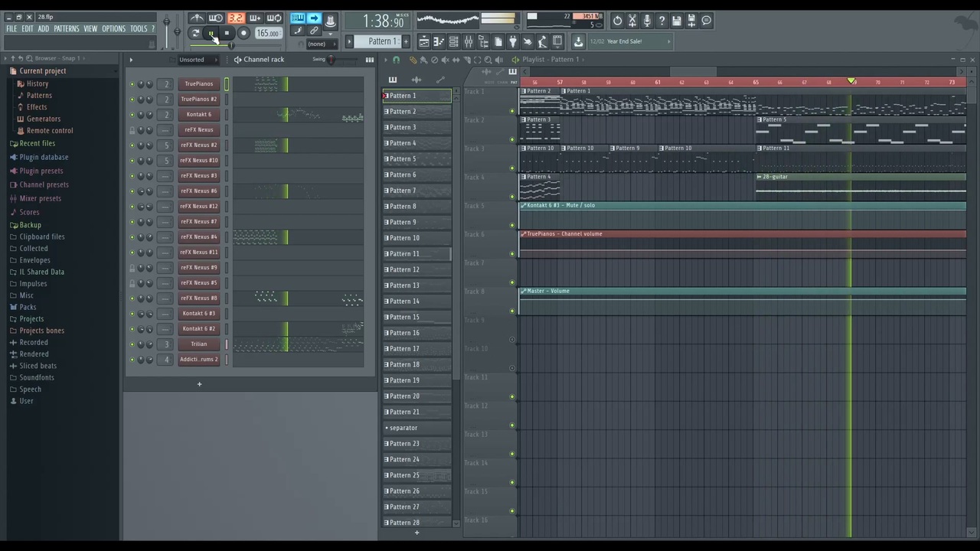Viewport: 980px width, 551px height.
Task: Open the plugin picker plug icon
Action: (512, 41)
